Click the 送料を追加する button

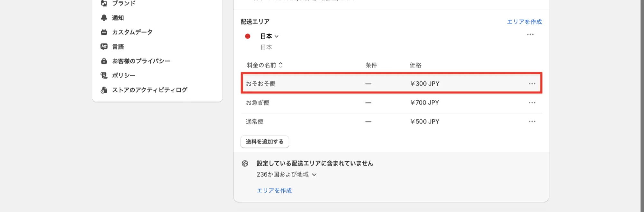click(264, 142)
